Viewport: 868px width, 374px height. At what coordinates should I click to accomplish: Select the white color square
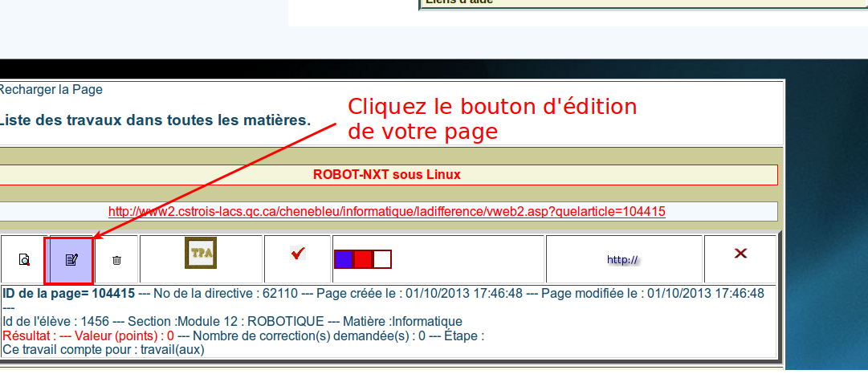tap(382, 259)
